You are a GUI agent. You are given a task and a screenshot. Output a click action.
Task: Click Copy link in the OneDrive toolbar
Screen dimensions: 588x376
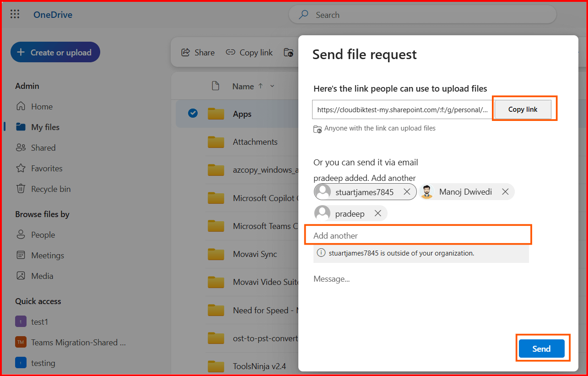pos(249,53)
